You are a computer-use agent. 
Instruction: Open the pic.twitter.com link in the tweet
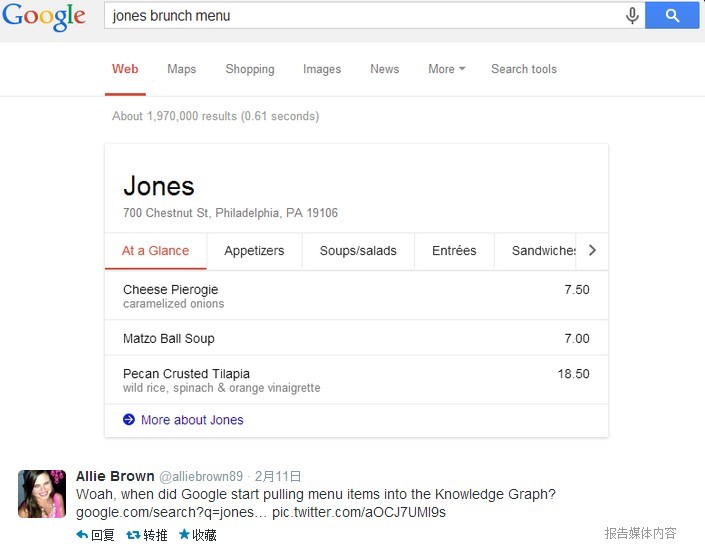pos(359,512)
